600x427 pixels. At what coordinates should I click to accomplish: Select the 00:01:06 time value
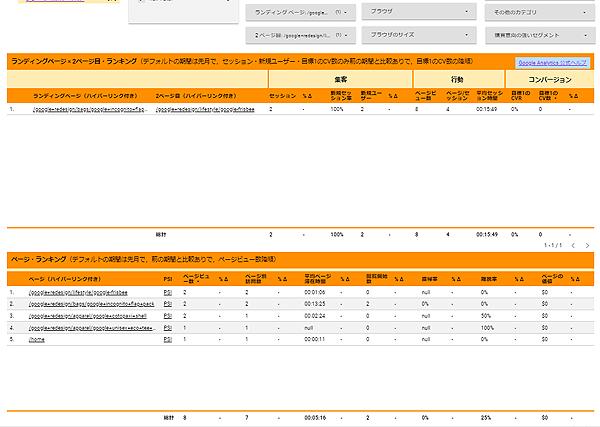pos(315,293)
